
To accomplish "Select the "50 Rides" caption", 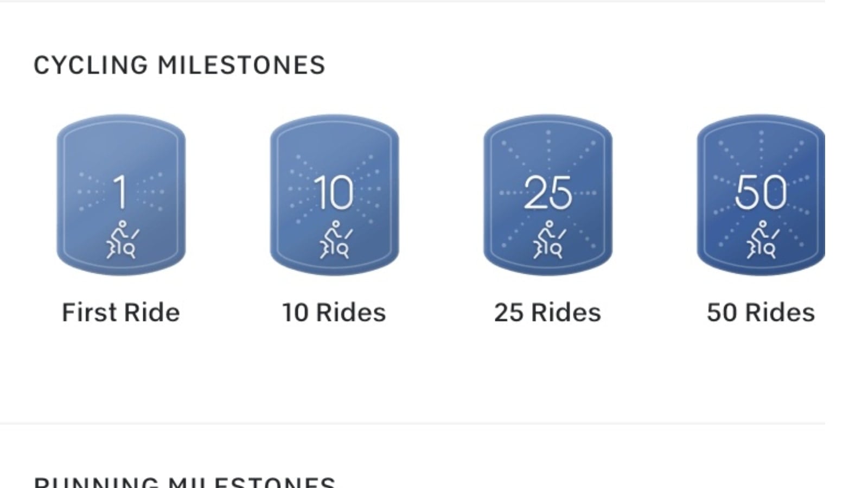I will point(761,313).
